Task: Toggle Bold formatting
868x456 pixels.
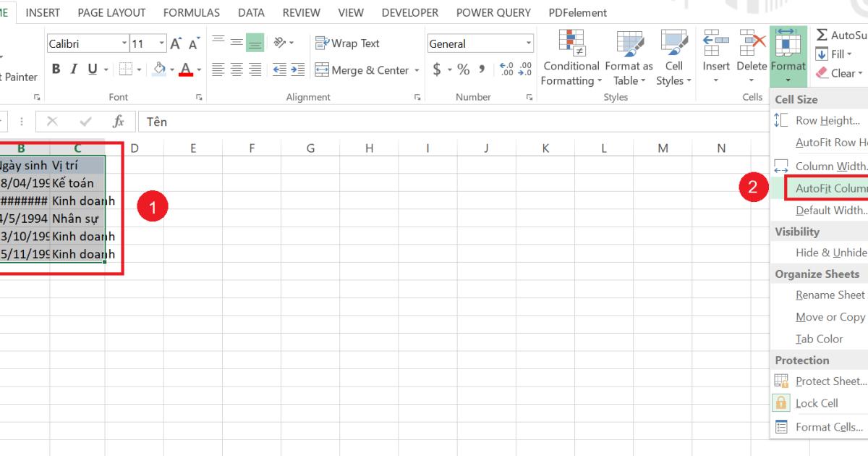Action: (x=56, y=69)
